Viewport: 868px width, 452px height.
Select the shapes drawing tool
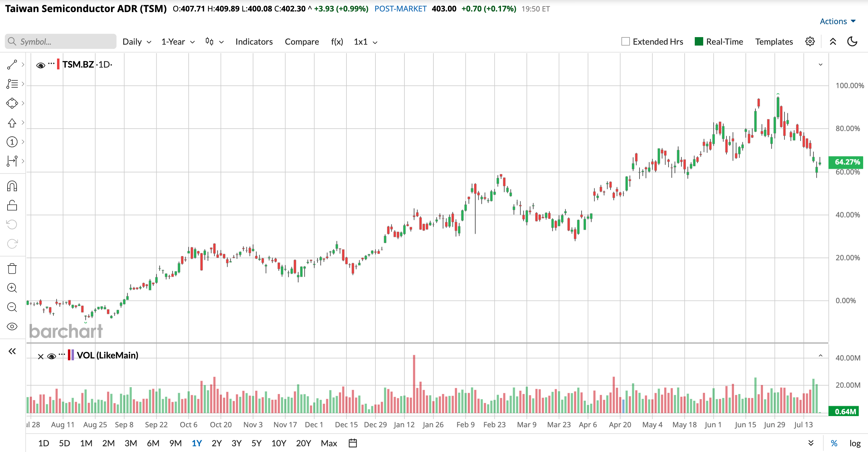tap(12, 103)
